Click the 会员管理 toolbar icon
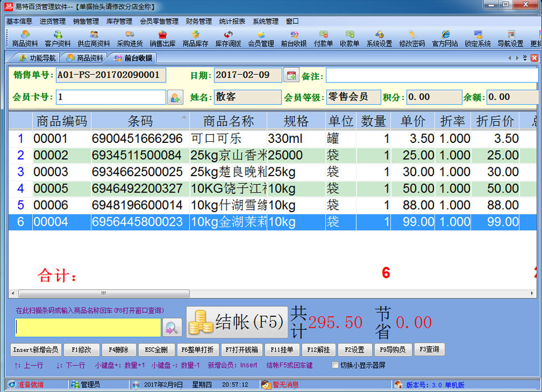This screenshot has height=392, width=542. [261, 39]
